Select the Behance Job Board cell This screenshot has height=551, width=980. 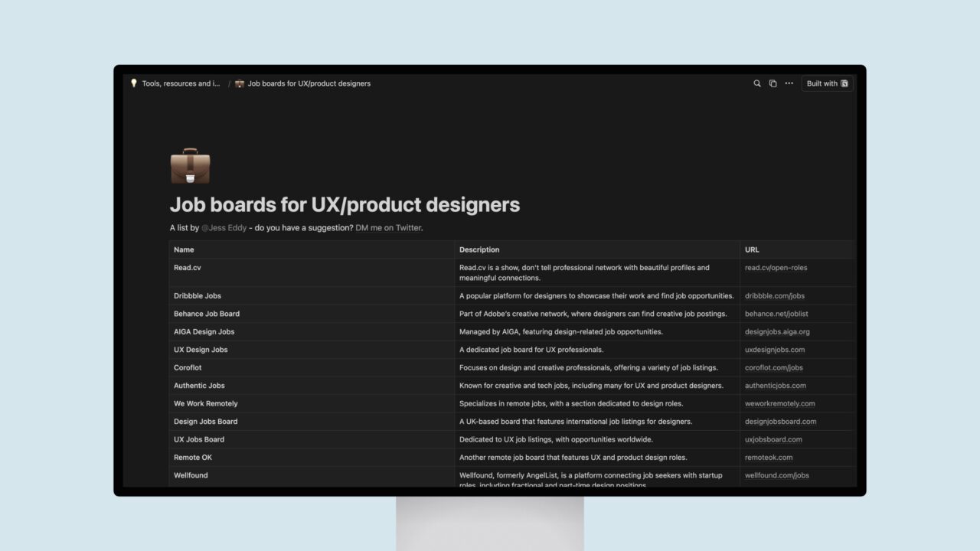[x=312, y=314]
